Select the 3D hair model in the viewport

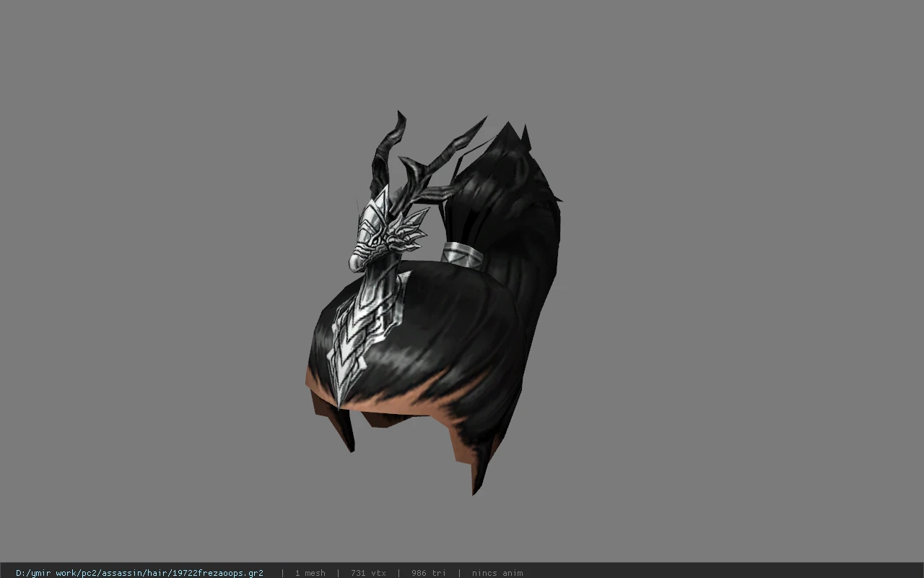tap(433, 303)
